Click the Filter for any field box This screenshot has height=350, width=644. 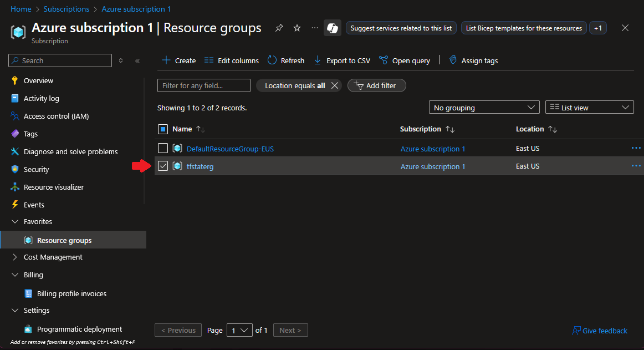tap(204, 85)
